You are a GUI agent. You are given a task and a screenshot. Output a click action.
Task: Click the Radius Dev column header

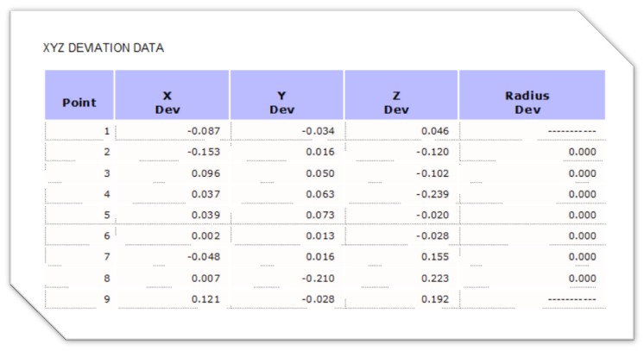[531, 102]
